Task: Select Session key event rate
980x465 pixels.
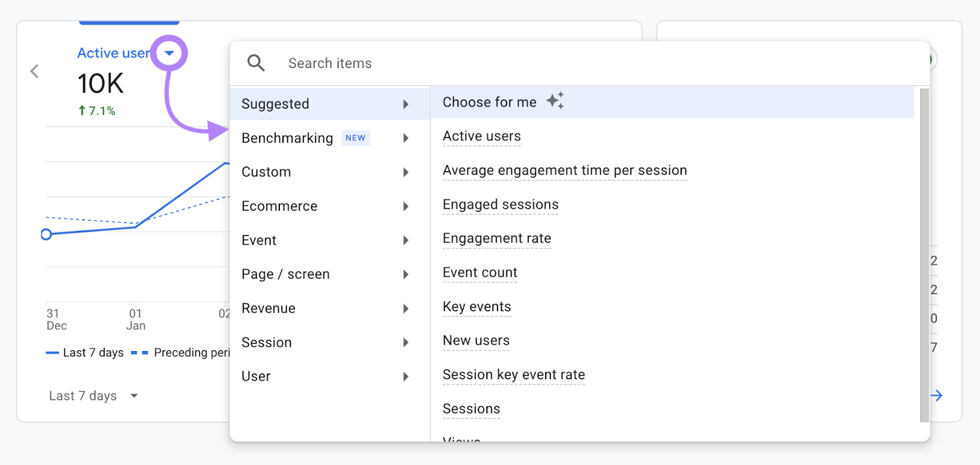Action: coord(513,375)
